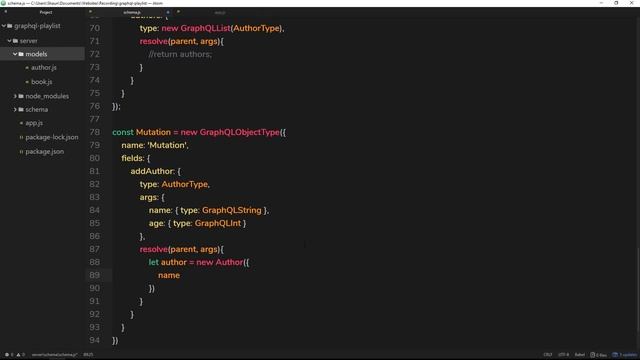The width and height of the screenshot is (640, 360).
Task: Click 'GraphQLString' on line 84
Action: click(231, 210)
